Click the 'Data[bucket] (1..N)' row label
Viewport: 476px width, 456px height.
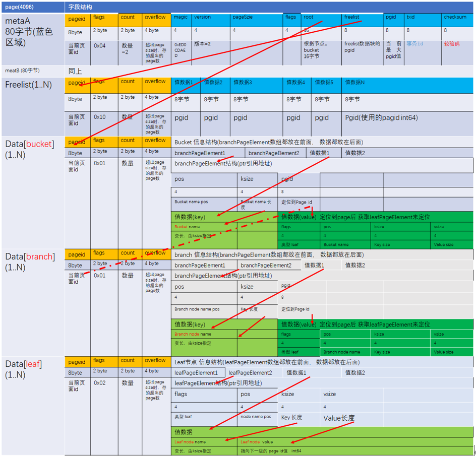(x=33, y=192)
